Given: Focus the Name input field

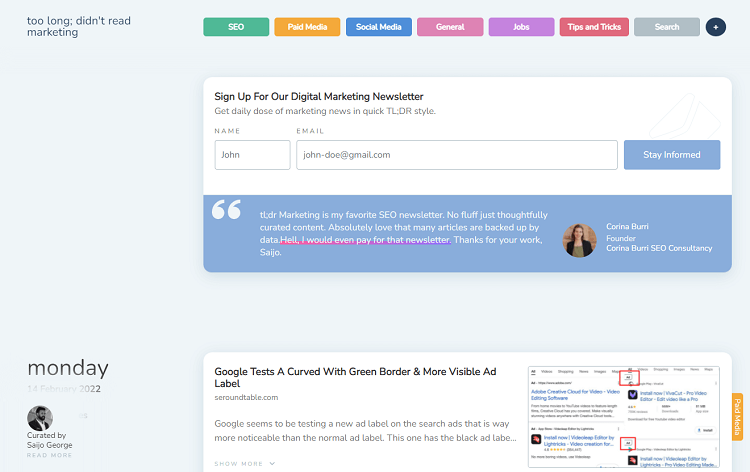Looking at the screenshot, I should click(x=252, y=154).
